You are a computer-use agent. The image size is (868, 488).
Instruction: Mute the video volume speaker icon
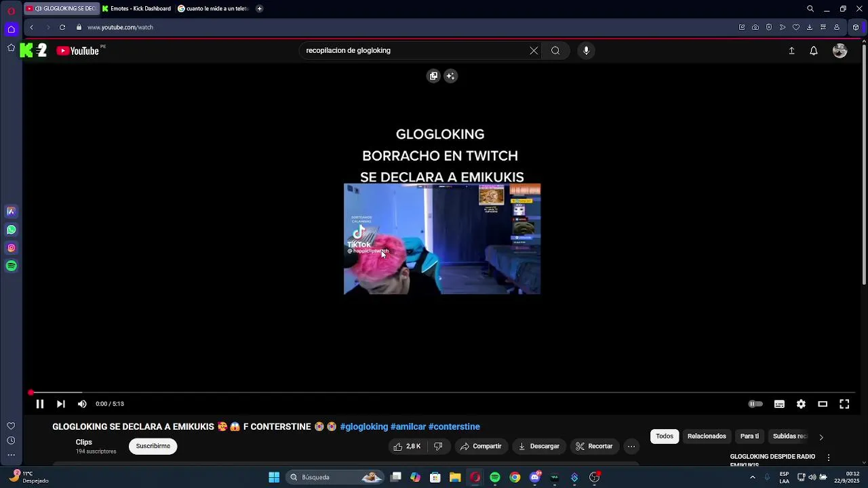coord(82,404)
